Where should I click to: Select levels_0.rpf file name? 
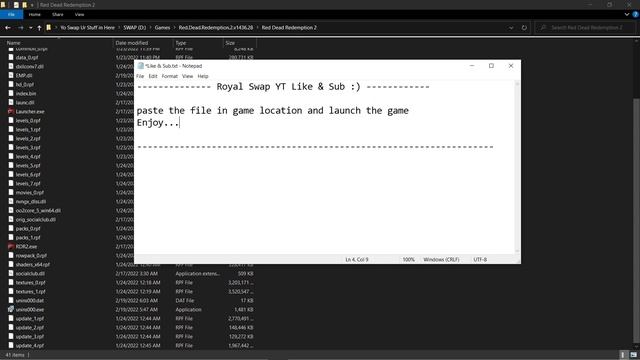28,121
